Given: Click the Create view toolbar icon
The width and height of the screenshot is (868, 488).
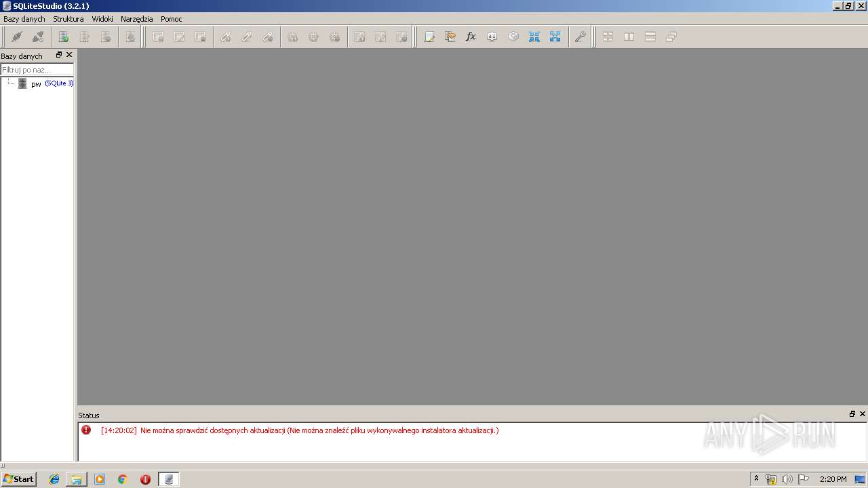Looking at the screenshot, I should [359, 37].
